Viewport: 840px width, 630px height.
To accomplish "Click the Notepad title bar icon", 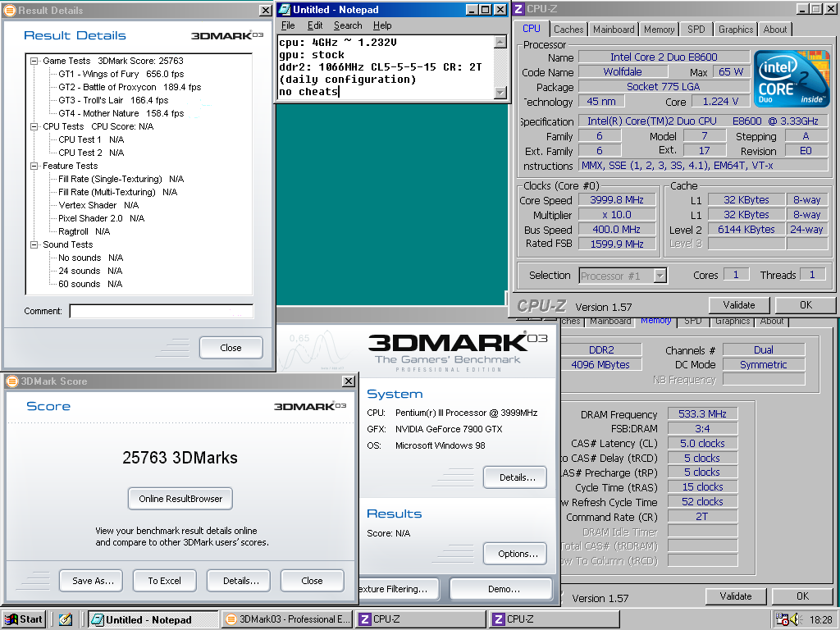I will [285, 10].
